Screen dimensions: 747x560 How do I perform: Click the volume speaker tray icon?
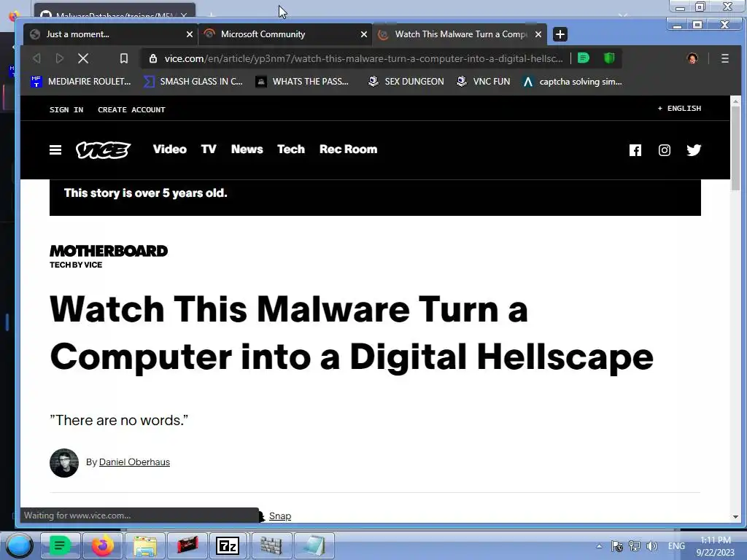pyautogui.click(x=651, y=546)
